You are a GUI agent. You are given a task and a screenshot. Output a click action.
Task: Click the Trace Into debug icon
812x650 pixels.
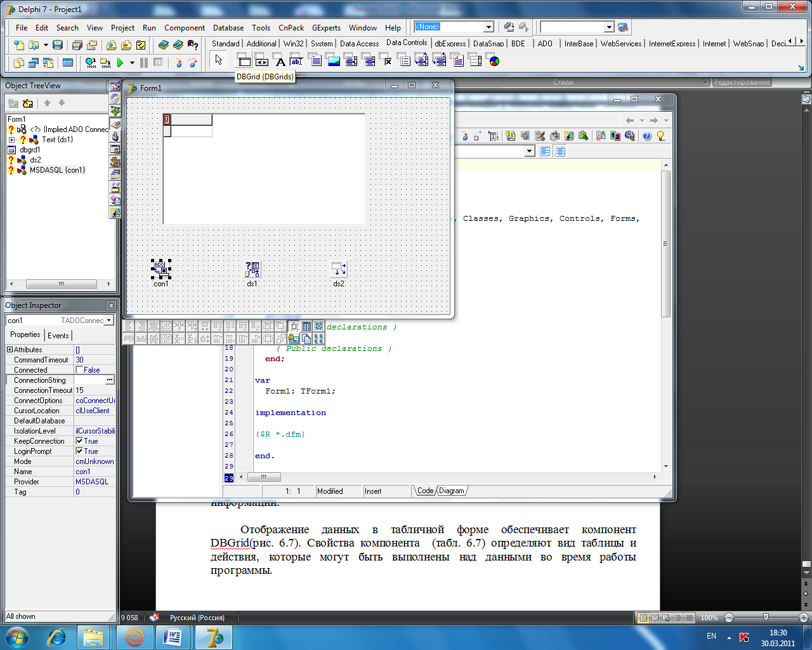pos(178,62)
